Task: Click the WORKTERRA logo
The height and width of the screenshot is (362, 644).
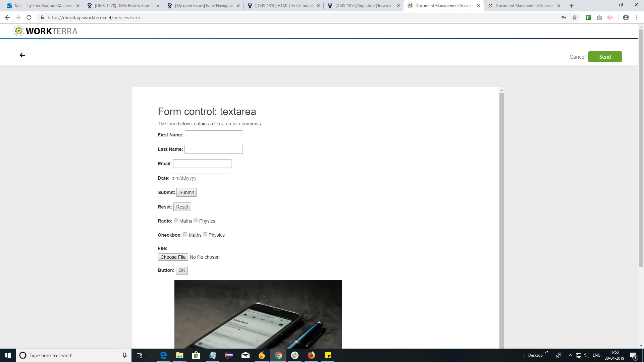Action: tap(46, 31)
